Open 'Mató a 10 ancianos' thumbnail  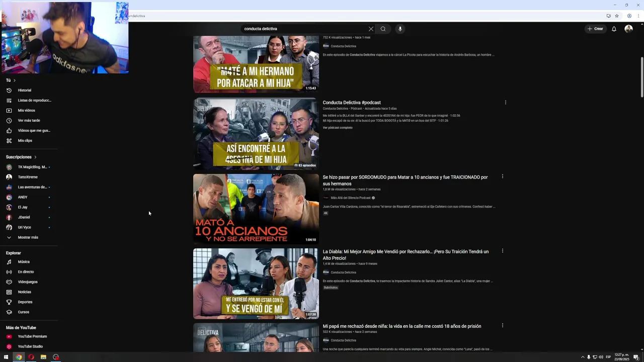click(256, 209)
